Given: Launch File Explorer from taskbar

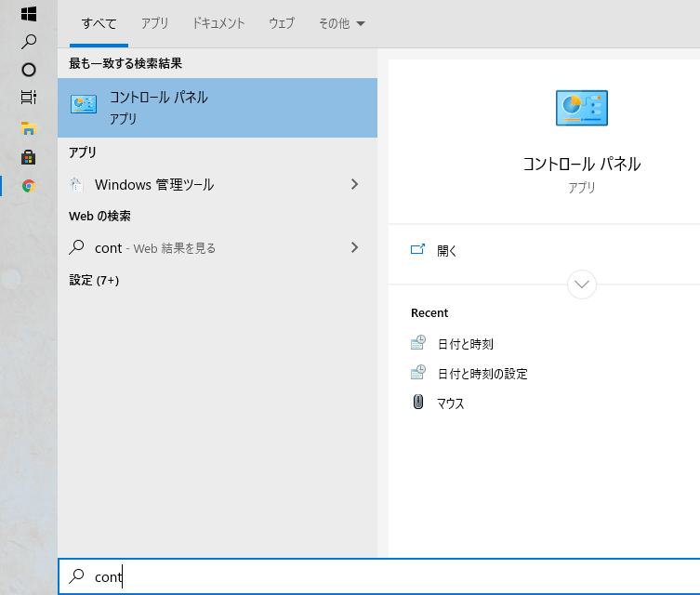Looking at the screenshot, I should pos(29,128).
